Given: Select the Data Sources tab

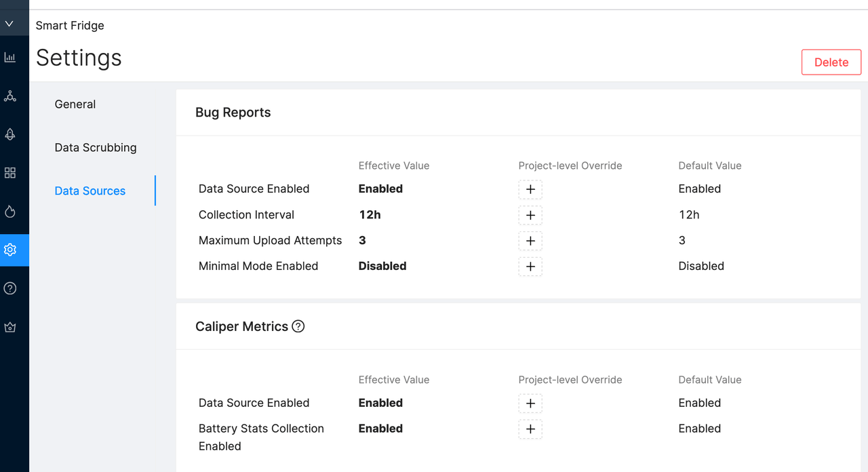Looking at the screenshot, I should [90, 191].
